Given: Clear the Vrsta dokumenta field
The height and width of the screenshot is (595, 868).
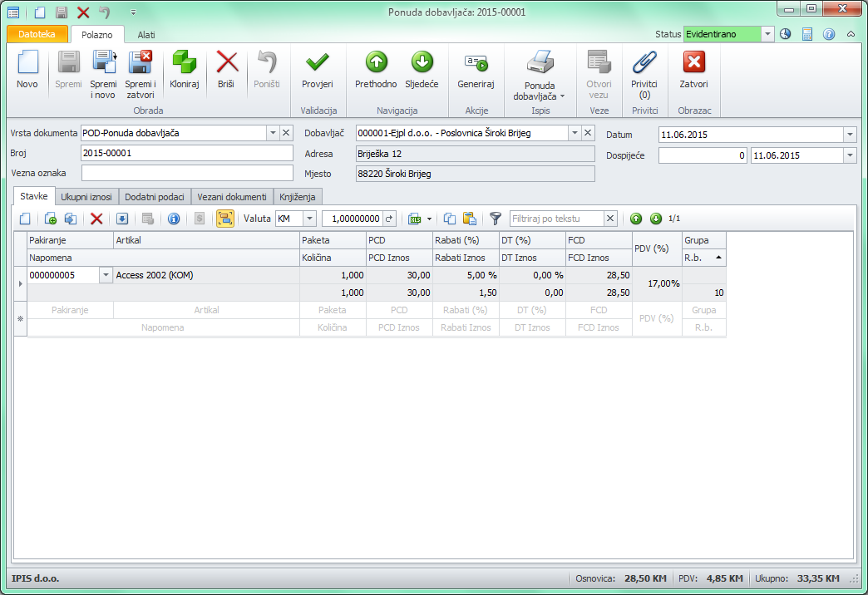Looking at the screenshot, I should point(286,133).
